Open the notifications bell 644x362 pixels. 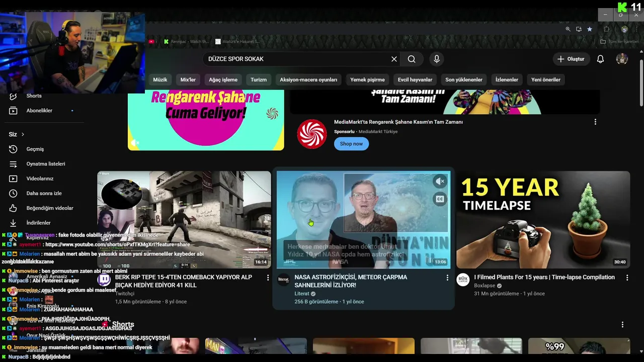coord(600,59)
